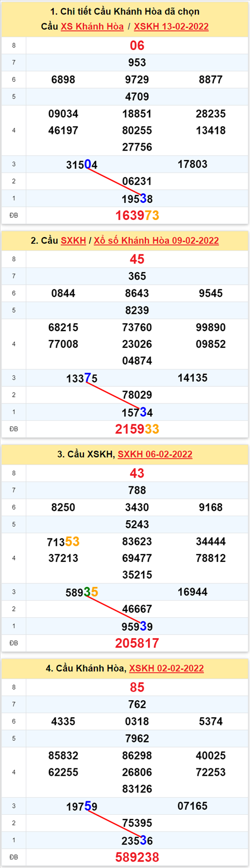This screenshot has height=868, width=250.
Task: Open the XSKH 02-02-2022 link
Action: (x=167, y=668)
